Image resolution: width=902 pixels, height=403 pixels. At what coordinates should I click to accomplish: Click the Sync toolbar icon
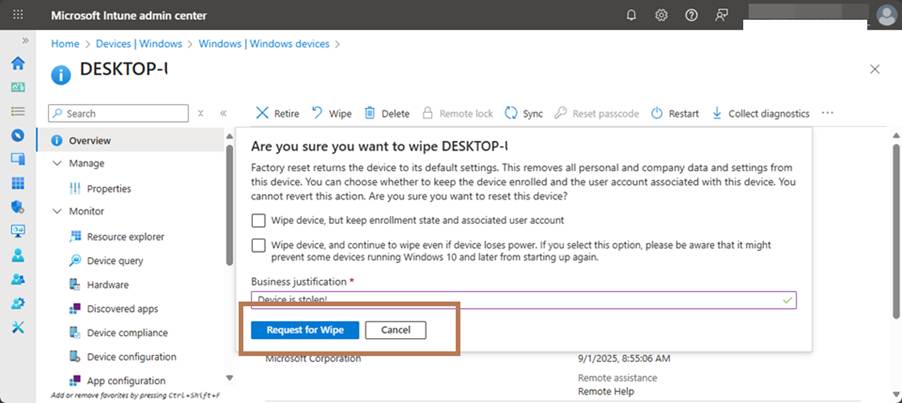[x=511, y=114]
